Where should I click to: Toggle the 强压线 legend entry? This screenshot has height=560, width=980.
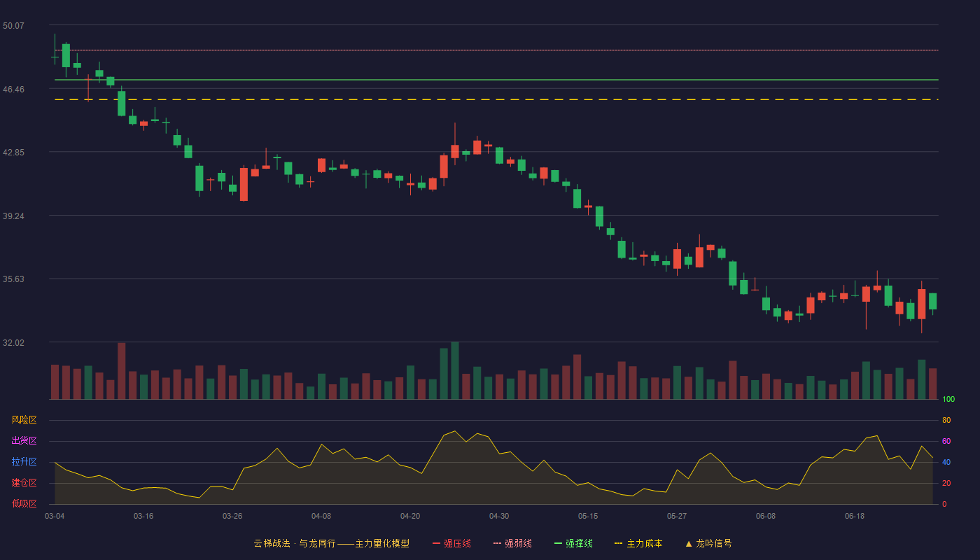pos(451,543)
